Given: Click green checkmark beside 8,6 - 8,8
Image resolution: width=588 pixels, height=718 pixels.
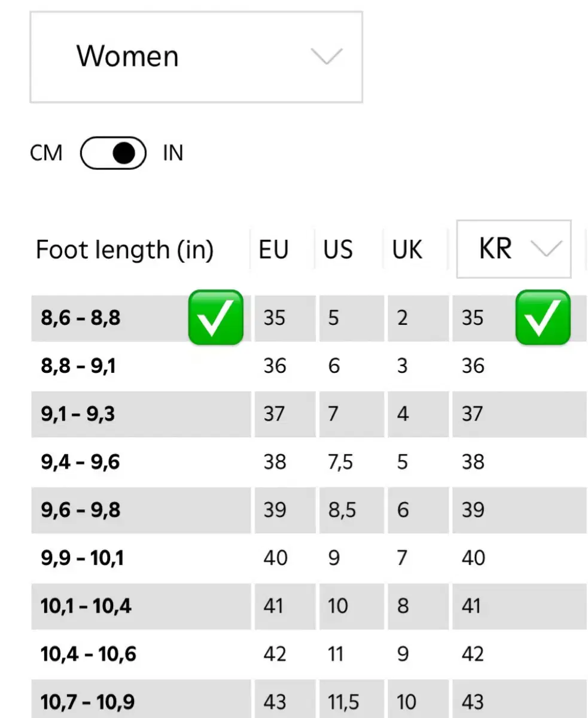Looking at the screenshot, I should click(215, 318).
